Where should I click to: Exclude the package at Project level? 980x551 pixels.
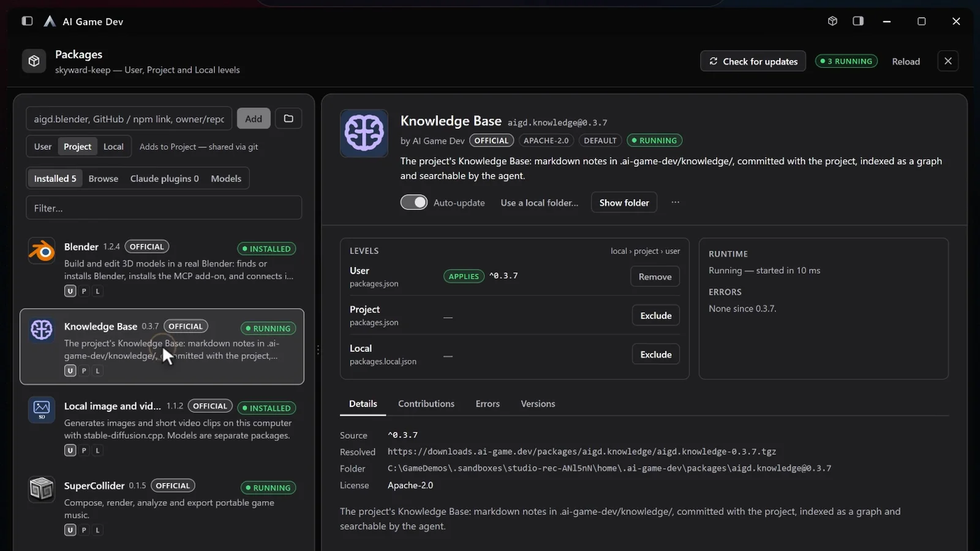tap(656, 316)
